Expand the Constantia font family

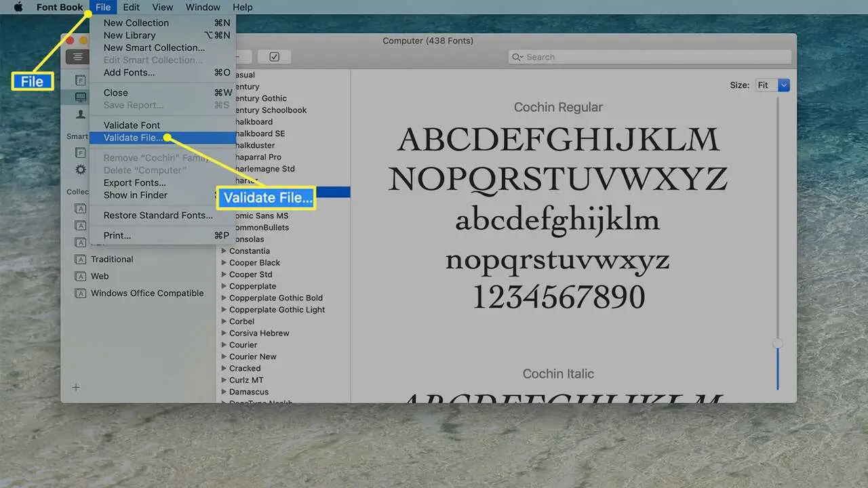[224, 251]
